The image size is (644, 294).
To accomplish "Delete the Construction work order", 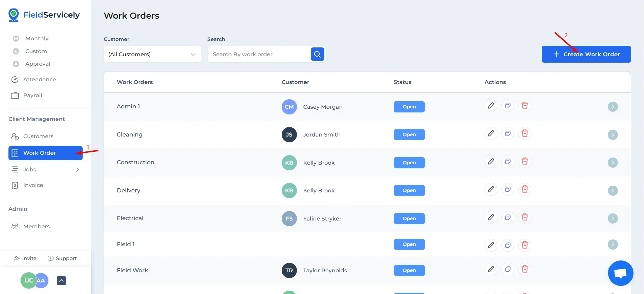I will (524, 162).
